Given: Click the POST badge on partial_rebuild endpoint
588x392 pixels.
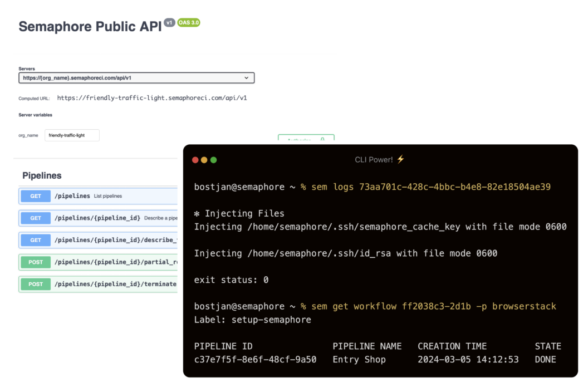Looking at the screenshot, I should pyautogui.click(x=35, y=262).
